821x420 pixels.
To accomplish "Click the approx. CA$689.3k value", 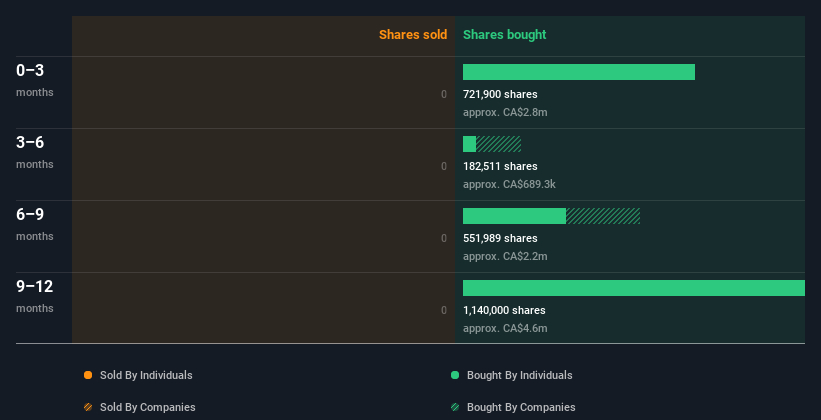I will click(509, 184).
